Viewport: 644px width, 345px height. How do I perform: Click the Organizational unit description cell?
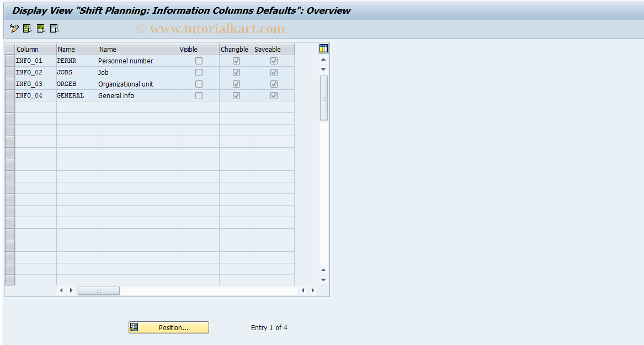click(138, 84)
